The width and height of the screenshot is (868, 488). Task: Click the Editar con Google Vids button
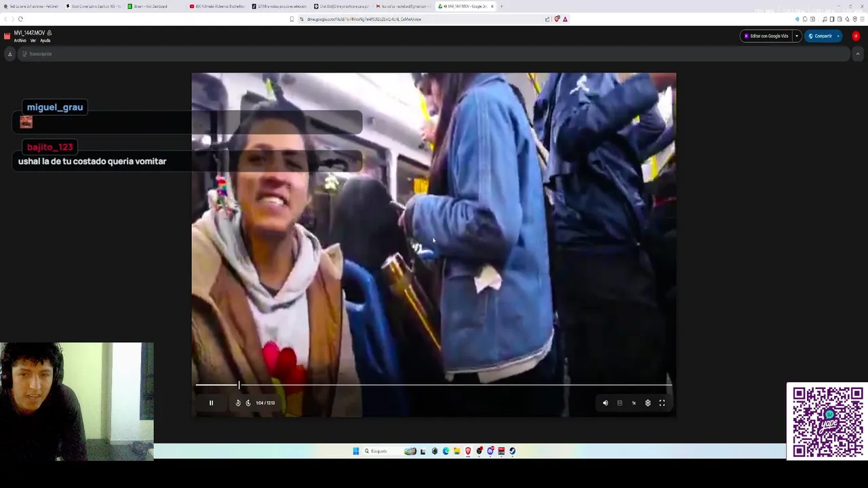point(767,36)
